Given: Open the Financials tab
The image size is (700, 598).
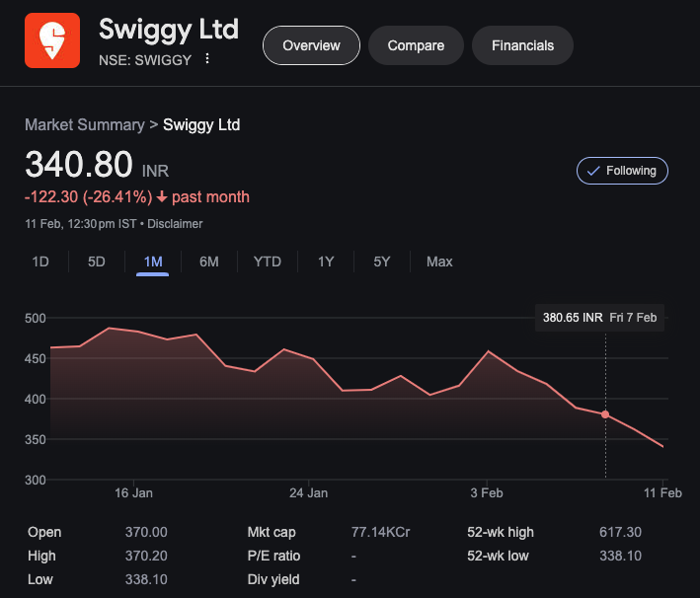Looking at the screenshot, I should click(x=522, y=45).
